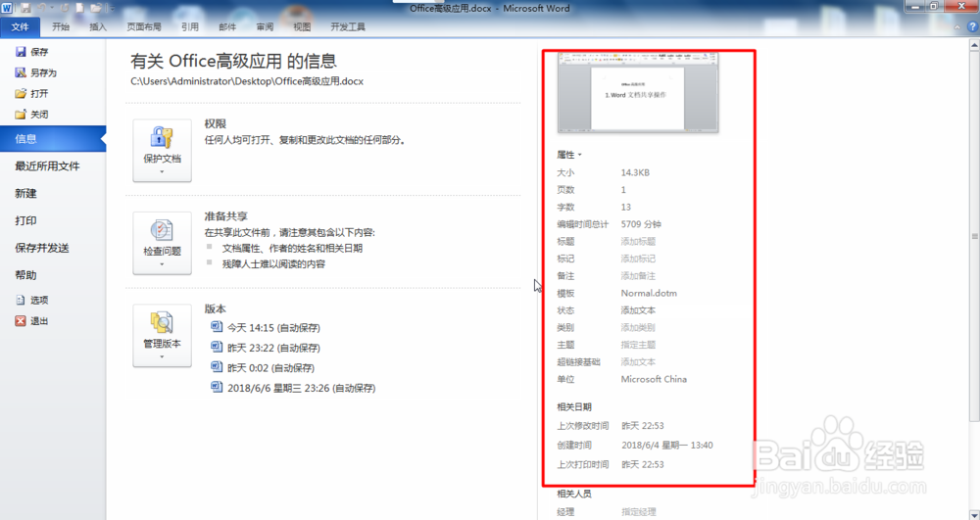Open the Customize Quick Access Toolbar dropdown
The height and width of the screenshot is (520, 980).
pyautogui.click(x=113, y=8)
